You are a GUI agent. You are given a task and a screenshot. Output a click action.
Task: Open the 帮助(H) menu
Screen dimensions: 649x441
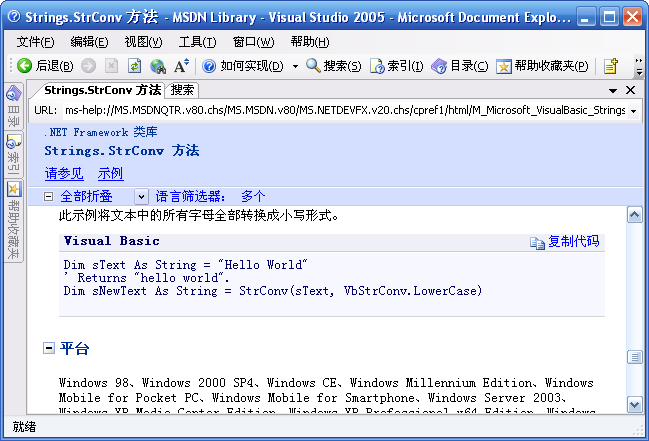tap(310, 42)
